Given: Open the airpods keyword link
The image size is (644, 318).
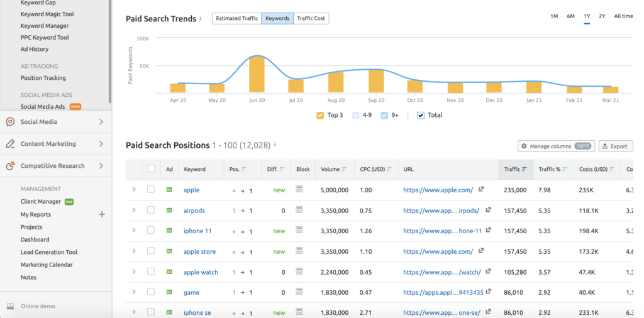Looking at the screenshot, I should click(194, 211).
